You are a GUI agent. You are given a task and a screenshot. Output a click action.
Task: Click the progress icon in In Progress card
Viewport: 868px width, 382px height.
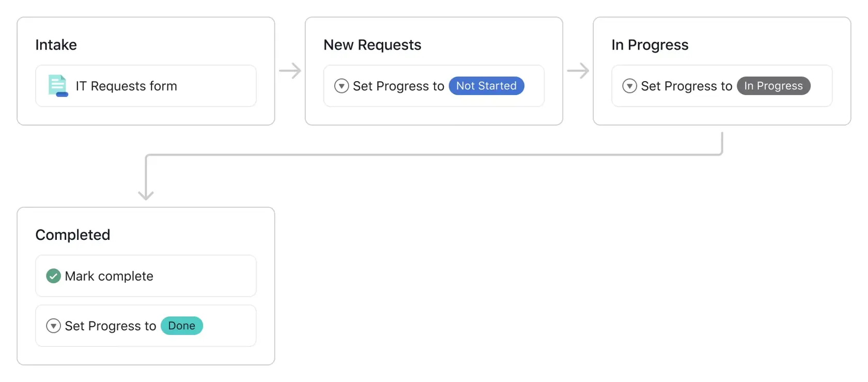(x=629, y=86)
